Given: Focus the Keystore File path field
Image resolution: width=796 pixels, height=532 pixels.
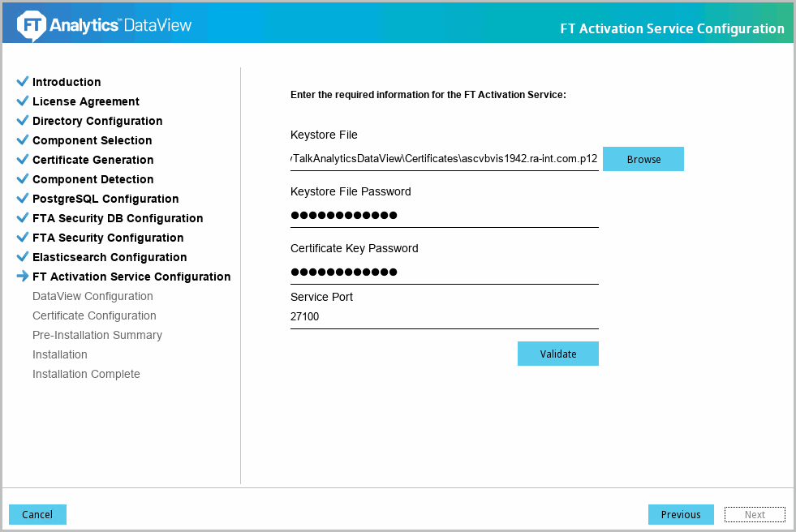Looking at the screenshot, I should (x=444, y=159).
